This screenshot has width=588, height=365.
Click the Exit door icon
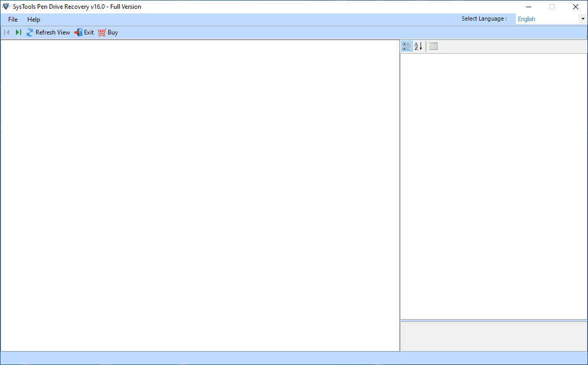pyautogui.click(x=78, y=32)
